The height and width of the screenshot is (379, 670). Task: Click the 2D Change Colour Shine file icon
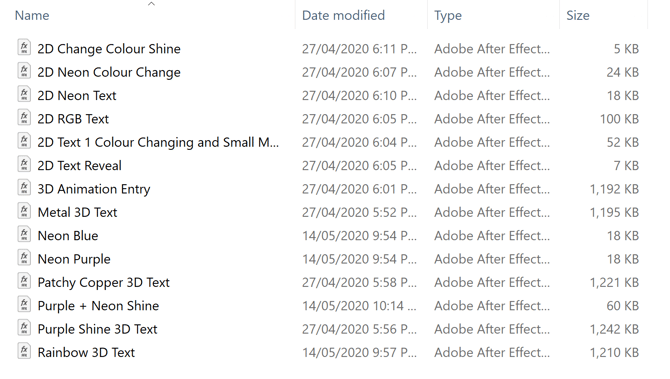(x=24, y=47)
